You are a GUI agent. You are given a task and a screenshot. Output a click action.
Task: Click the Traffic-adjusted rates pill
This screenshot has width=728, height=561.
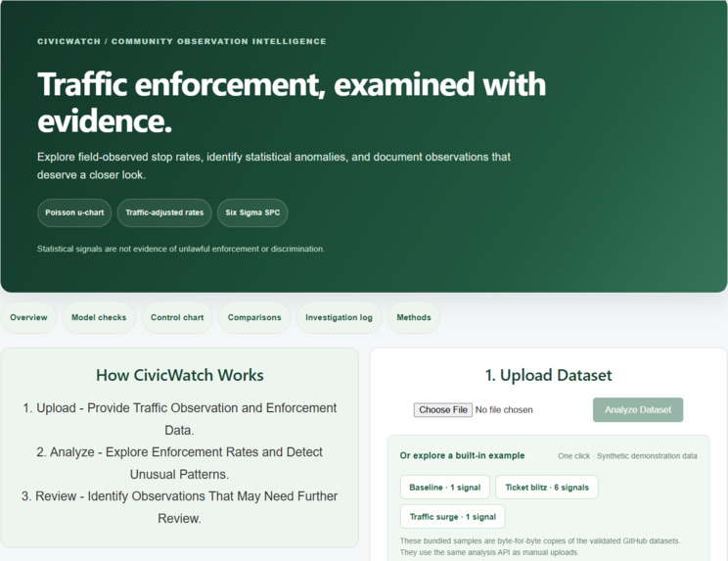tap(164, 212)
